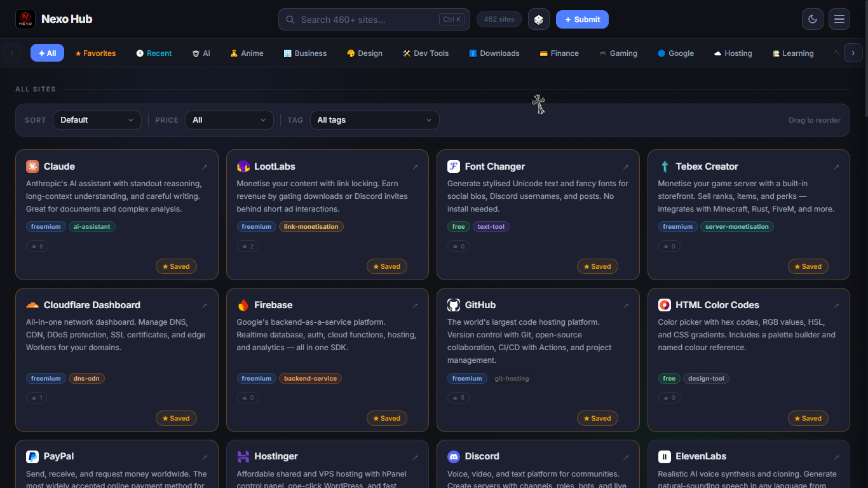
Task: Select the Business category tab
Action: (305, 53)
